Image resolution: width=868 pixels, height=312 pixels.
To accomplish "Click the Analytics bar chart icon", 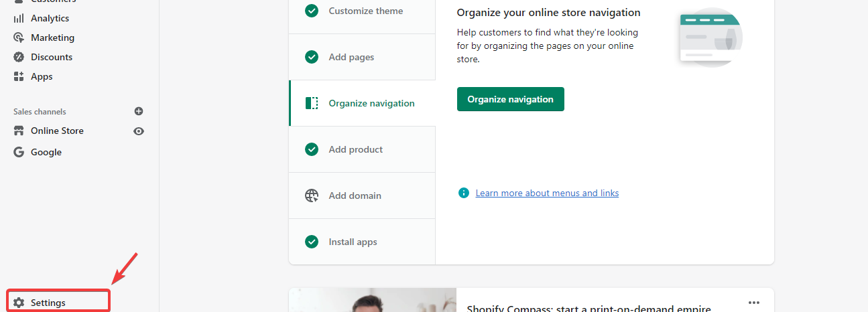I will (x=19, y=18).
